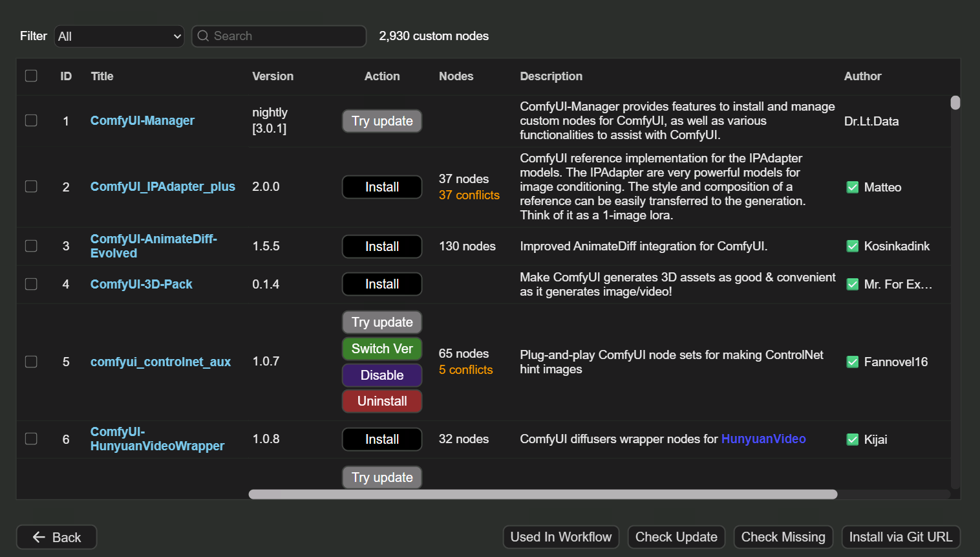Click the search magnifier icon
Image resolution: width=980 pixels, height=557 pixels.
coord(203,36)
